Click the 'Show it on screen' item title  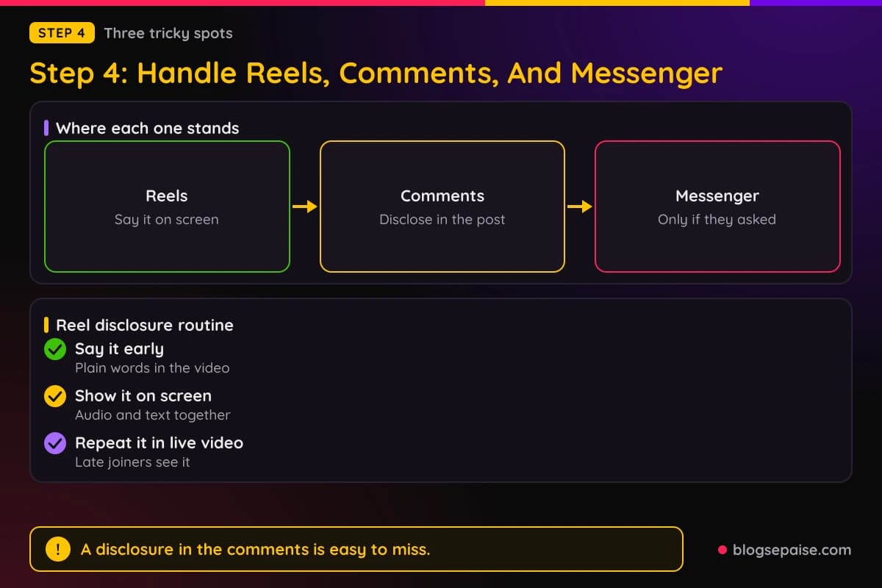(x=143, y=395)
